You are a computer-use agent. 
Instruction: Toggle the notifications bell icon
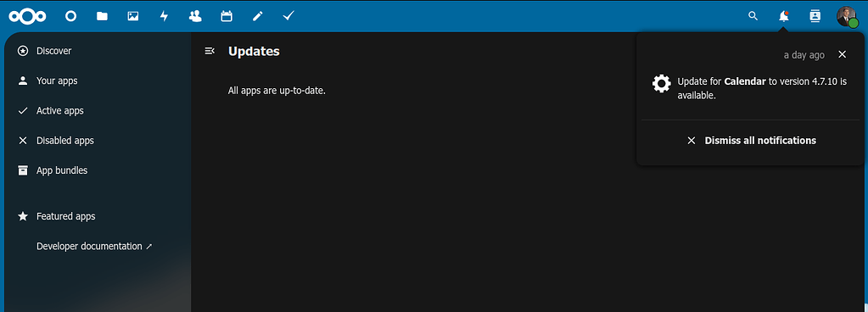[784, 16]
